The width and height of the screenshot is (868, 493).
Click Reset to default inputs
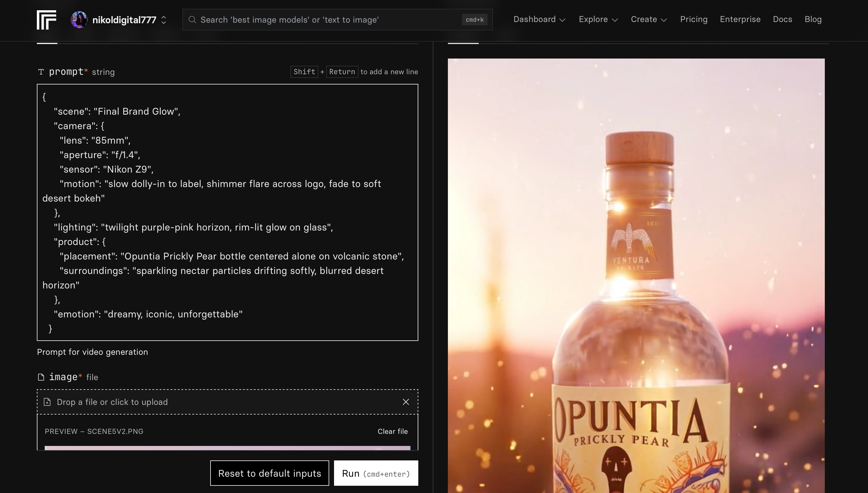pyautogui.click(x=269, y=473)
